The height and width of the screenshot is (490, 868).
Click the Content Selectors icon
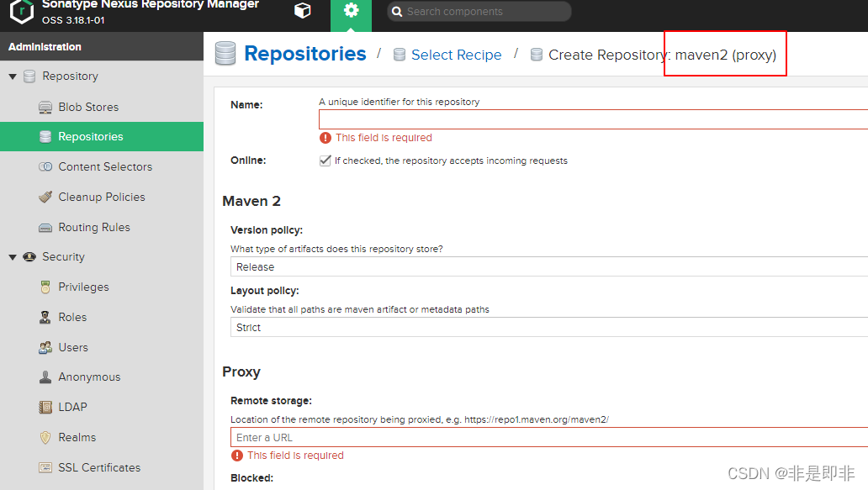coord(45,167)
